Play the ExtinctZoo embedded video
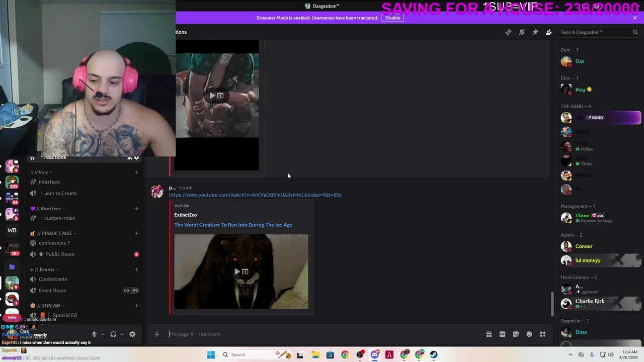This screenshot has height=362, width=644. click(237, 271)
